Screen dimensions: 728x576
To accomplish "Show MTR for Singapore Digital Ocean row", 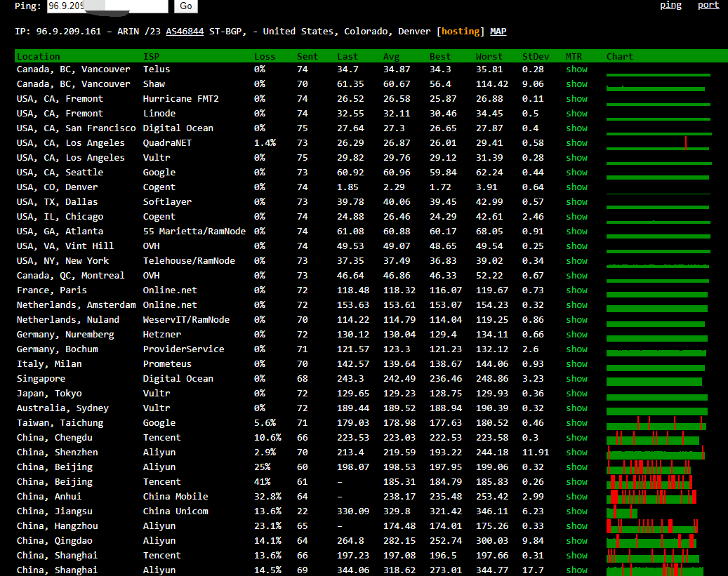I will point(576,379).
